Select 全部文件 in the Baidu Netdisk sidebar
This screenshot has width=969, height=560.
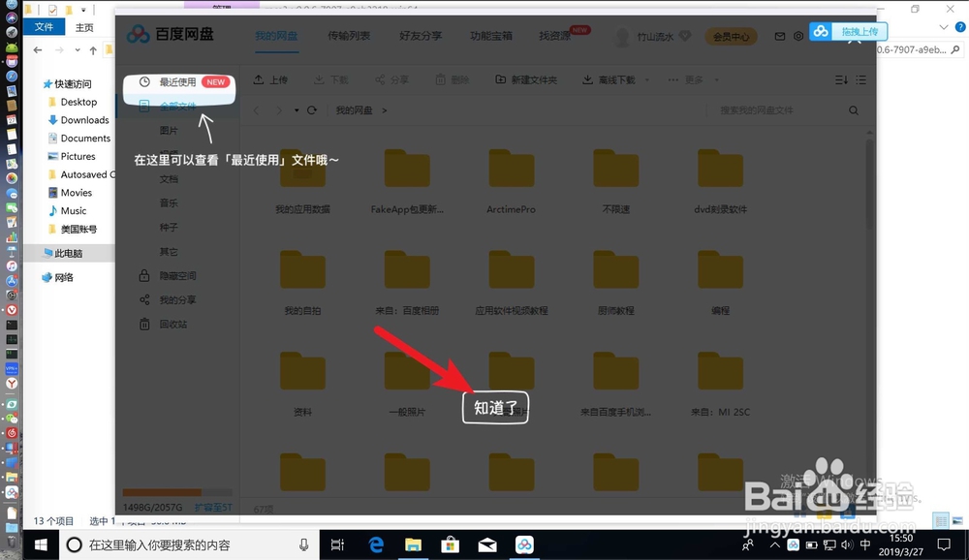178,107
